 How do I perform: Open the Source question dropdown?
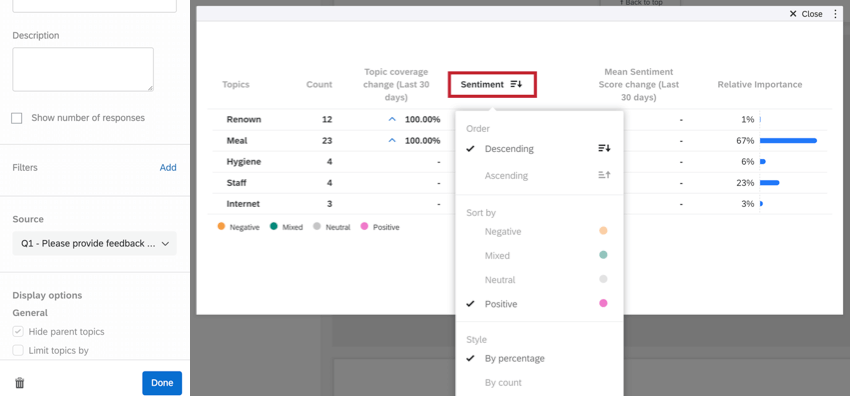94,244
